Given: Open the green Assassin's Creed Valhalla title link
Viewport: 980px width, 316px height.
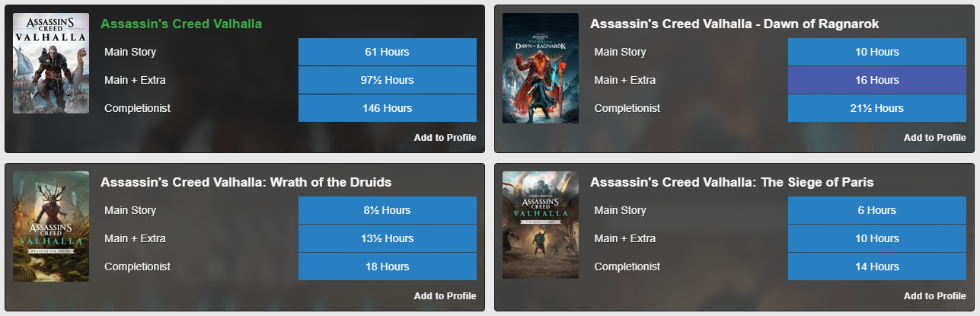Looking at the screenshot, I should (181, 24).
